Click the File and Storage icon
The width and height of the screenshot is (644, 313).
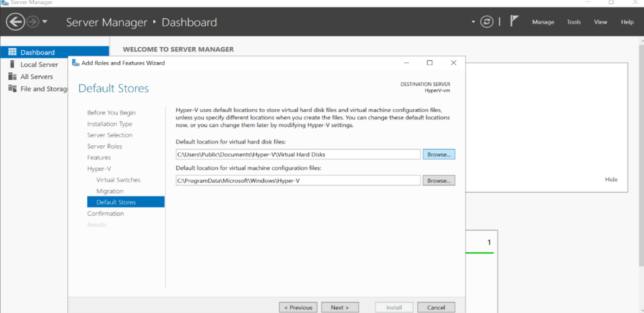coord(13,89)
